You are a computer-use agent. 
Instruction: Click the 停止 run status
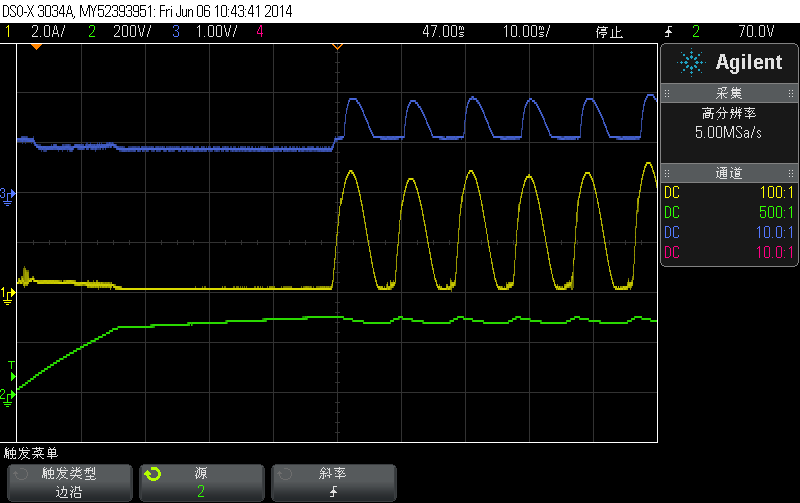coord(609,32)
